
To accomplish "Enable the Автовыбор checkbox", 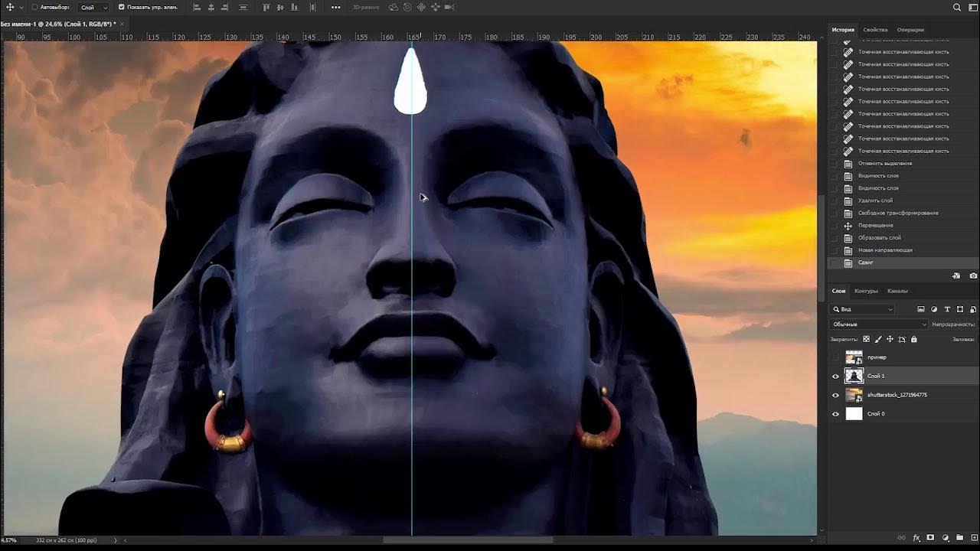I will coord(34,7).
